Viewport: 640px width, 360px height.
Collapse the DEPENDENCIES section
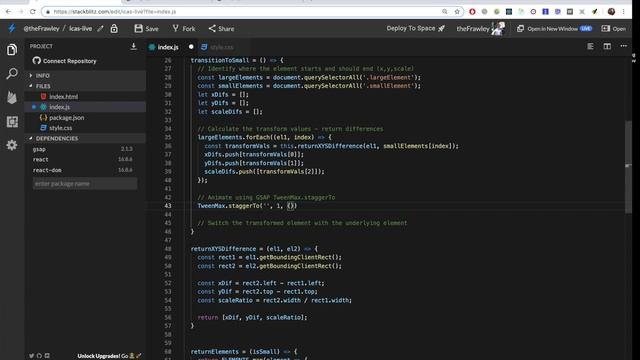(85, 138)
